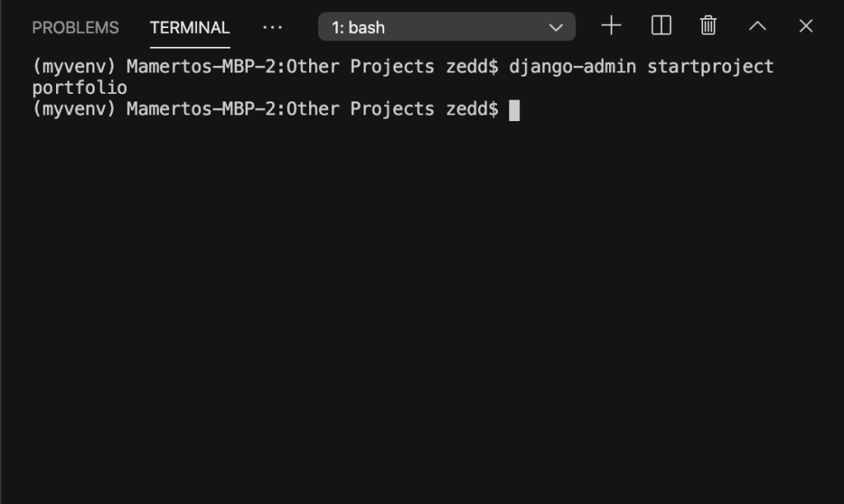Close the terminal panel with the X

tap(806, 26)
